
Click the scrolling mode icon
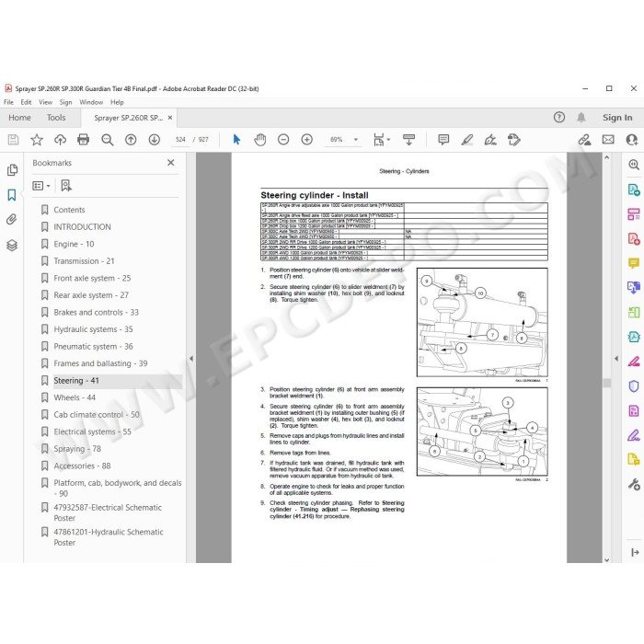(x=408, y=140)
